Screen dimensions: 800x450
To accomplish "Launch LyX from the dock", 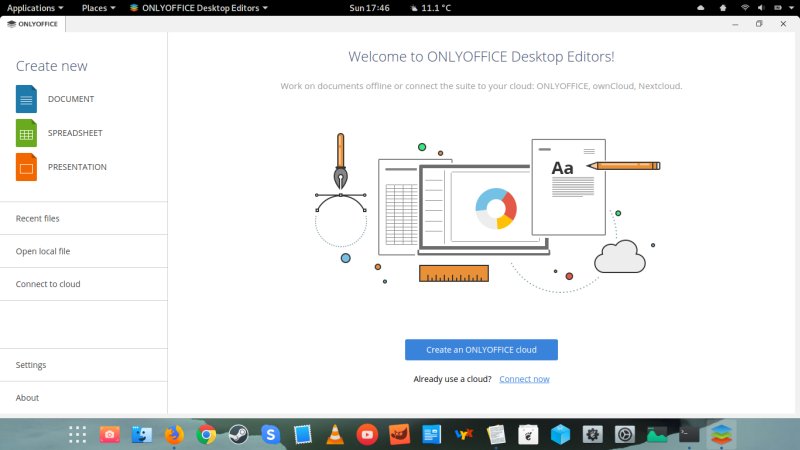I will (464, 435).
